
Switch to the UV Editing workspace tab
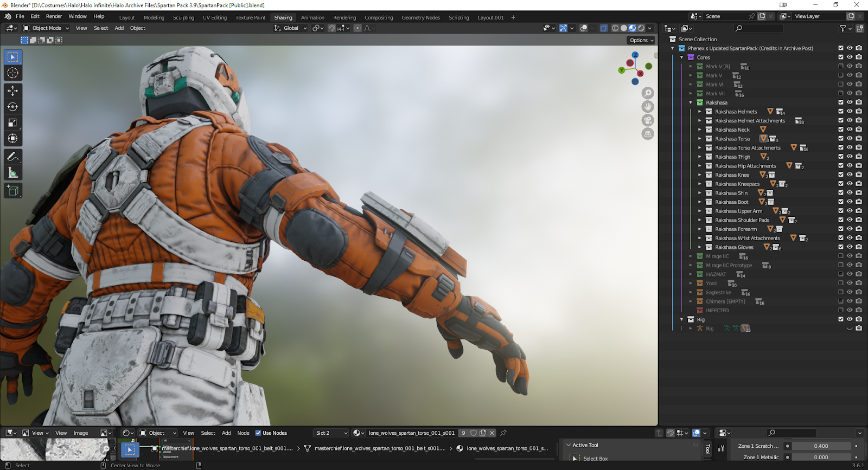(x=215, y=17)
